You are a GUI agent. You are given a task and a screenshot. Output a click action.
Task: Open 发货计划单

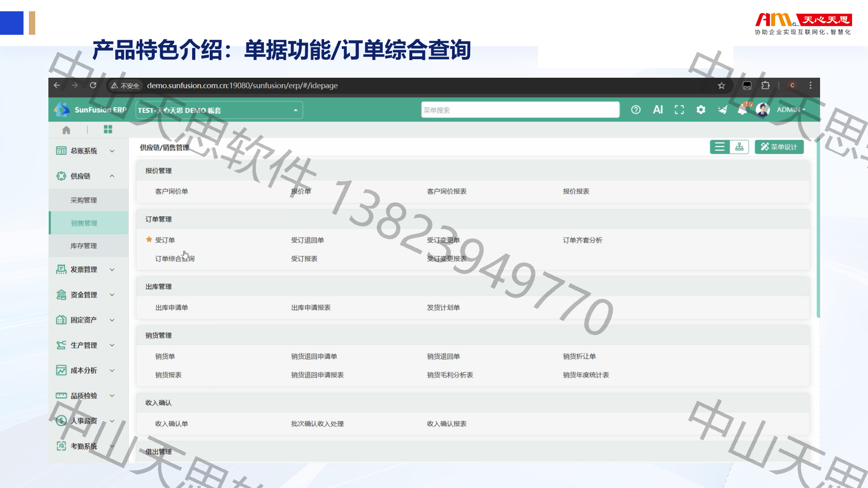pos(443,308)
